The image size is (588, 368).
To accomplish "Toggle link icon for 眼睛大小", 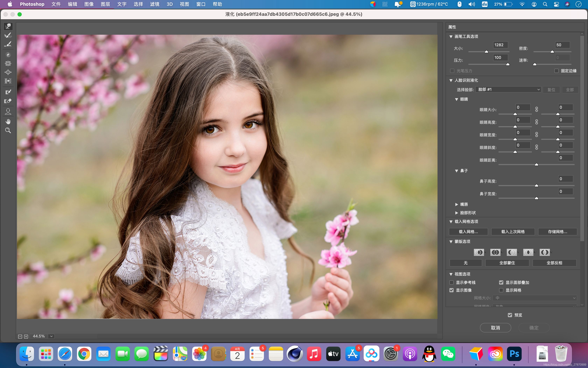I will point(537,109).
